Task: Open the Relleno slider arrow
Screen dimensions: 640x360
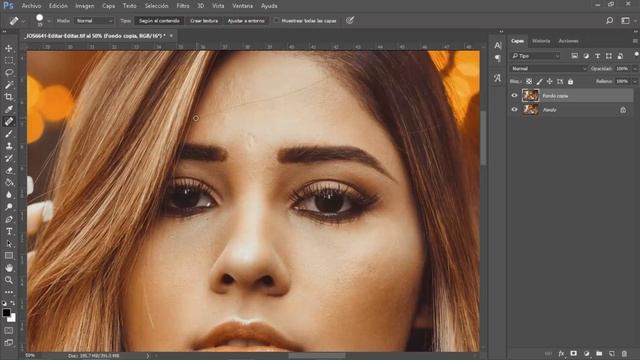Action: tap(635, 82)
